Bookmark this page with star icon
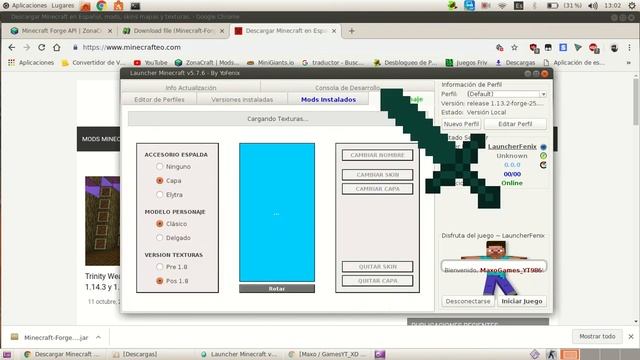 click(514, 48)
